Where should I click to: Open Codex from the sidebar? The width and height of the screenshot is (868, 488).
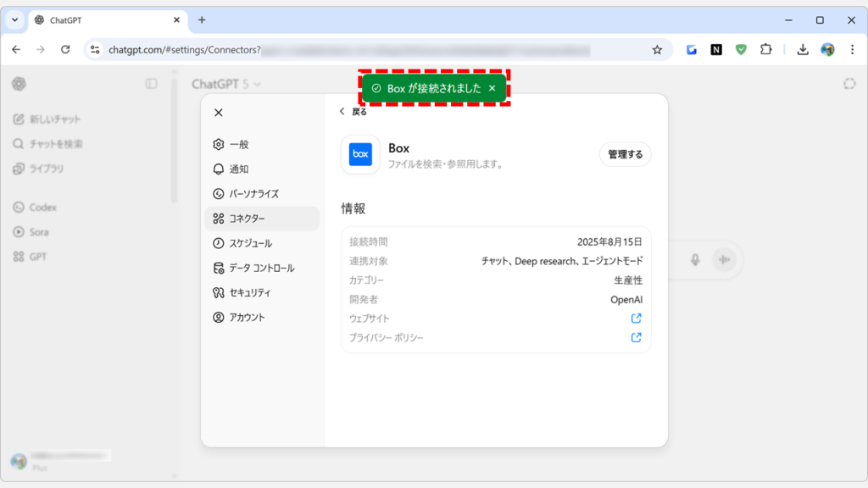click(x=35, y=208)
